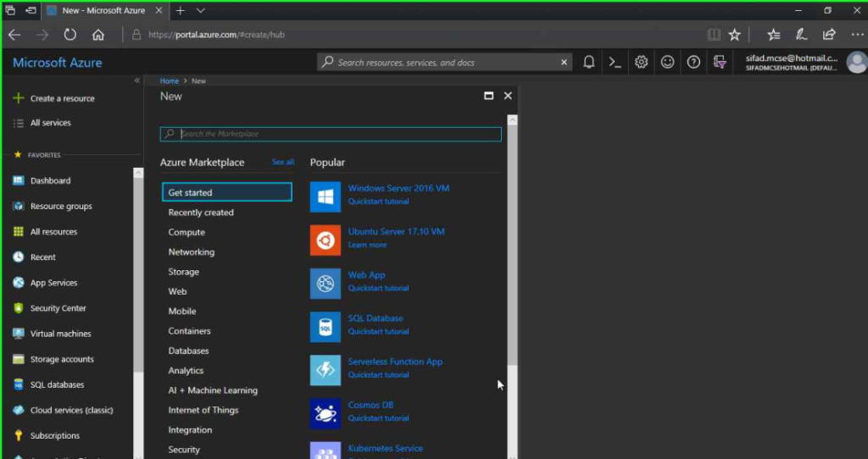Click the SQL Database icon tile
Viewport: 868px width, 459px height.
(325, 327)
